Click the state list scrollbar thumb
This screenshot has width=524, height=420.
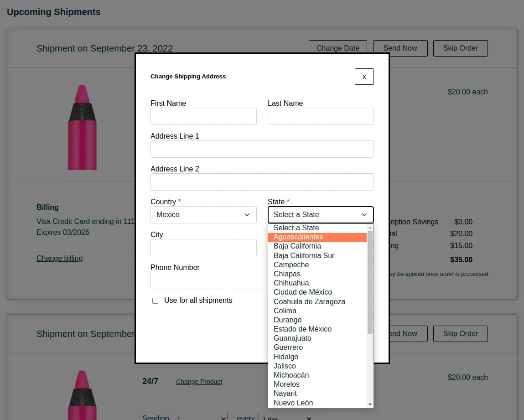point(370,282)
